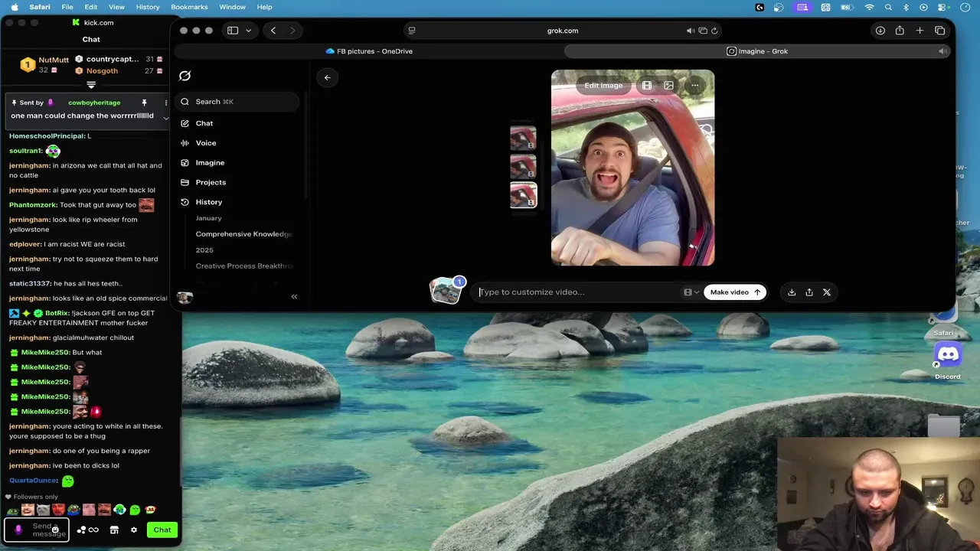Open Safari share sheet
980x551 pixels.
[900, 31]
